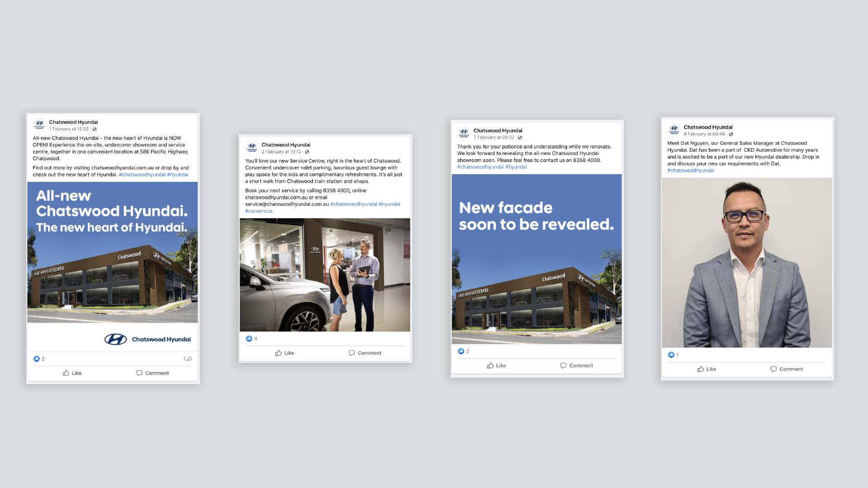Click #chatswoodhyundai hashtag in Dat Nguyen post
Screen dimensions: 868x488
coord(690,171)
